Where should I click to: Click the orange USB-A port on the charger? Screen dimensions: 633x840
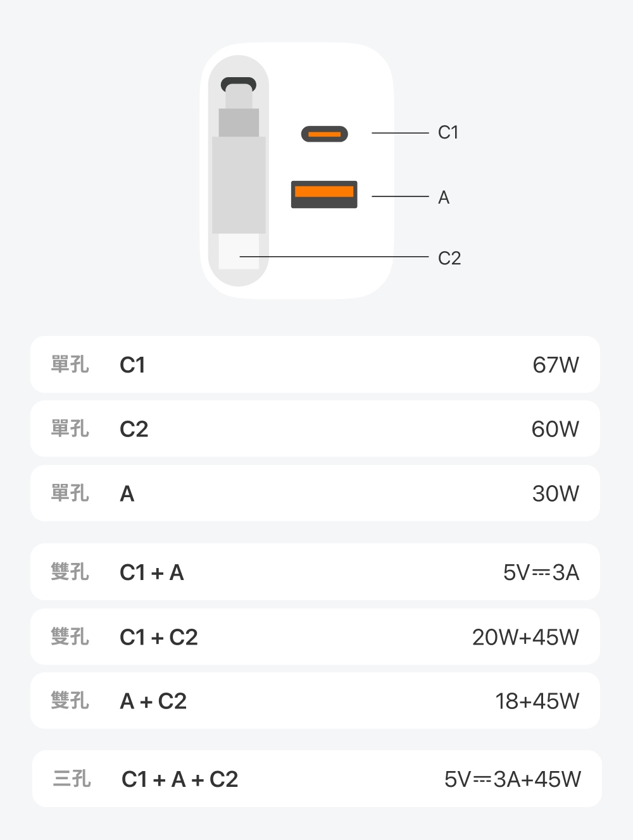click(324, 194)
